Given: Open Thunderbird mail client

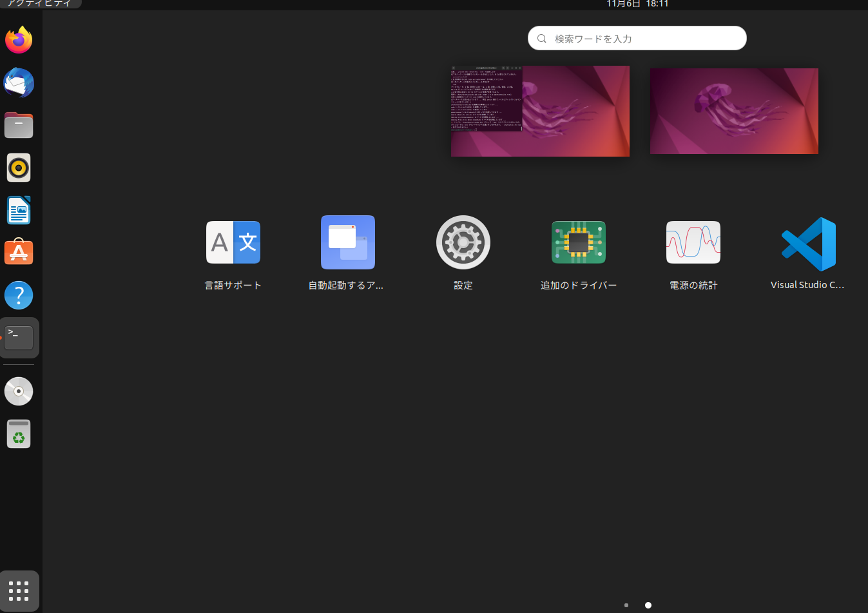Looking at the screenshot, I should (x=19, y=83).
